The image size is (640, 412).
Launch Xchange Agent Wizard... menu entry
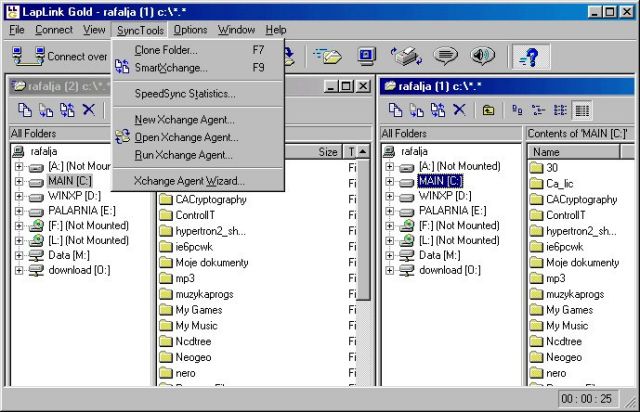pos(198,180)
